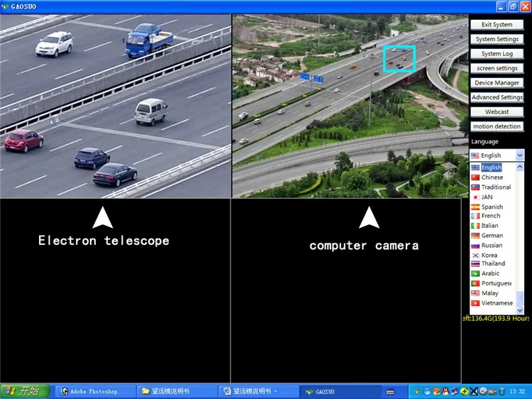The height and width of the screenshot is (399, 532).
Task: Select Arabic from the language list
Action: tap(485, 273)
